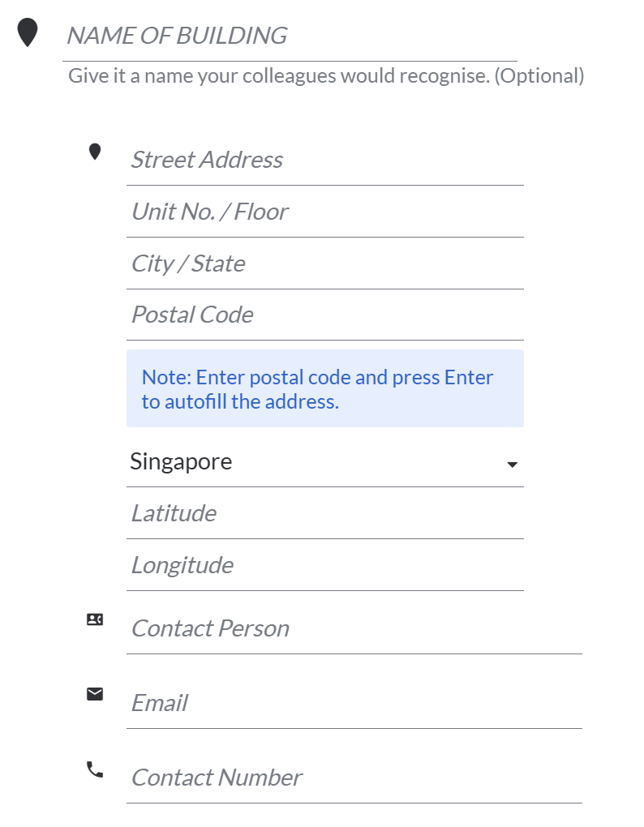Click the envelope icon beside Email
644x827 pixels.
[95, 694]
